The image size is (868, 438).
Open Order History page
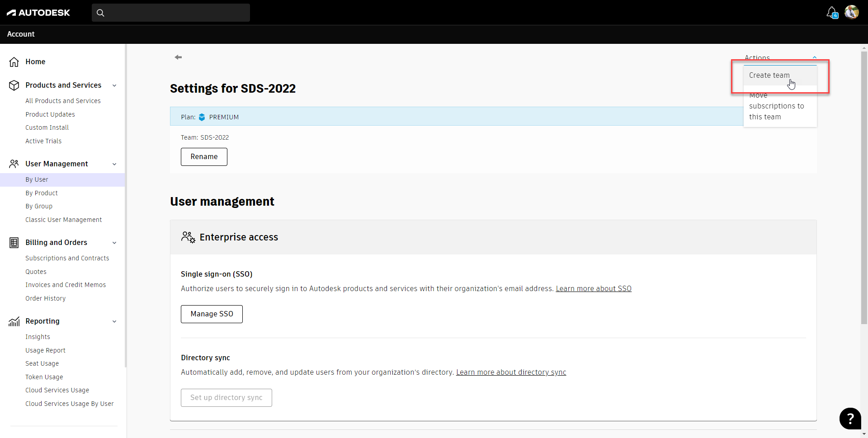45,298
